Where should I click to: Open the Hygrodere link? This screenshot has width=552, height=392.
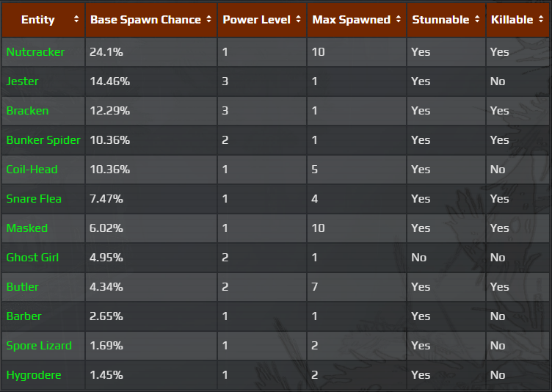34,375
